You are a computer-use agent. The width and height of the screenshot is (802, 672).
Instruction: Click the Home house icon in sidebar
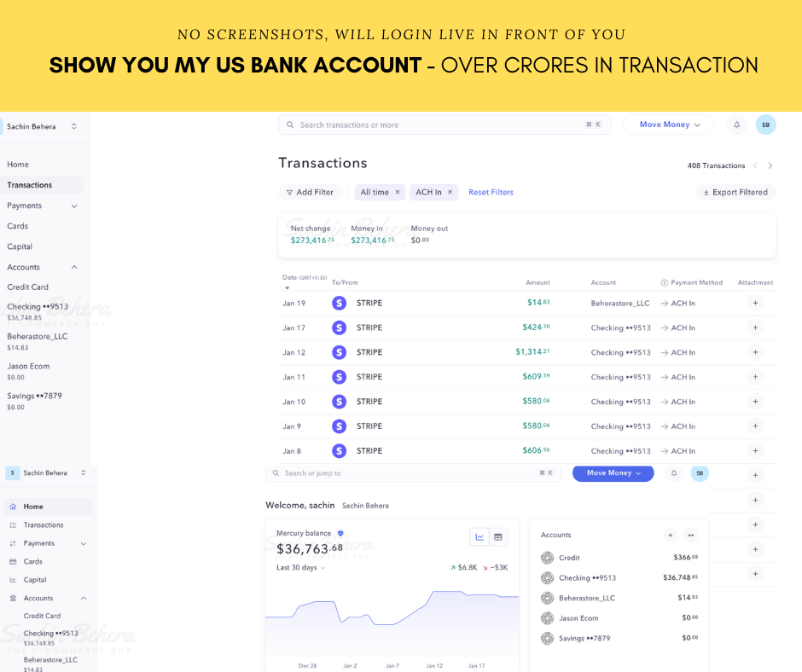13,507
